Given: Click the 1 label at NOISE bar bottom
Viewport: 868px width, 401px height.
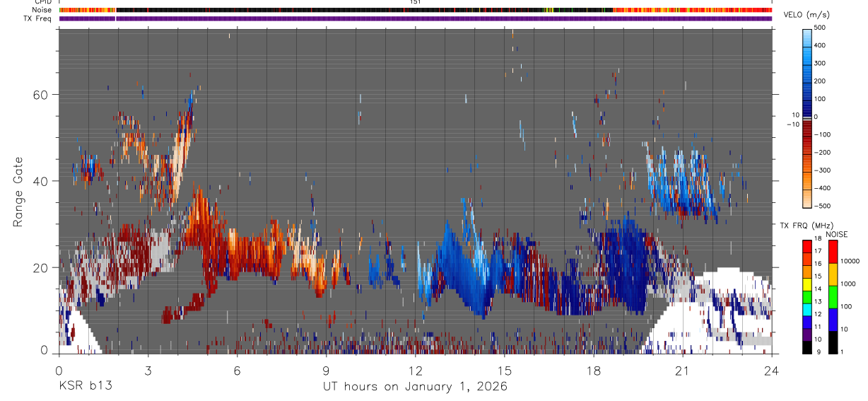Looking at the screenshot, I should 843,351.
